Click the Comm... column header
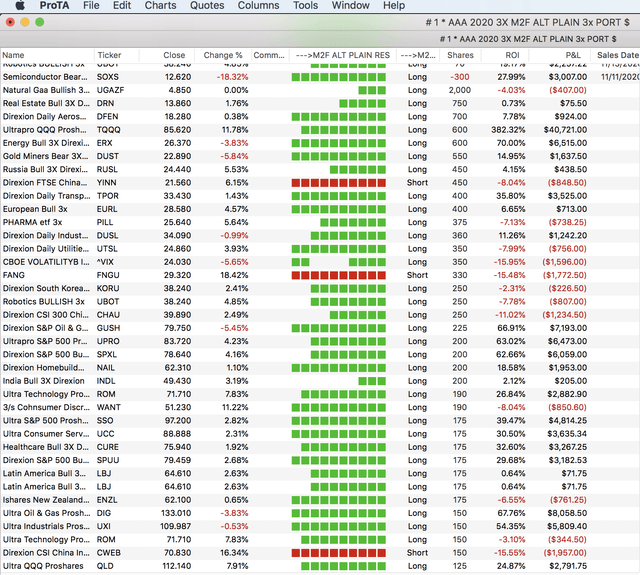The width and height of the screenshot is (640, 575). [x=269, y=55]
